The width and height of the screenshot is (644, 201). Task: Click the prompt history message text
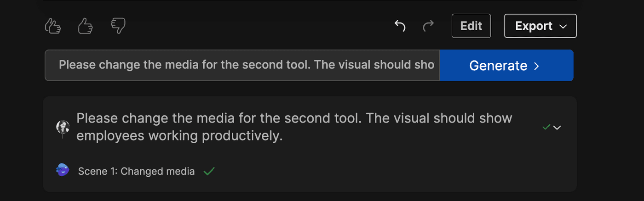point(294,118)
